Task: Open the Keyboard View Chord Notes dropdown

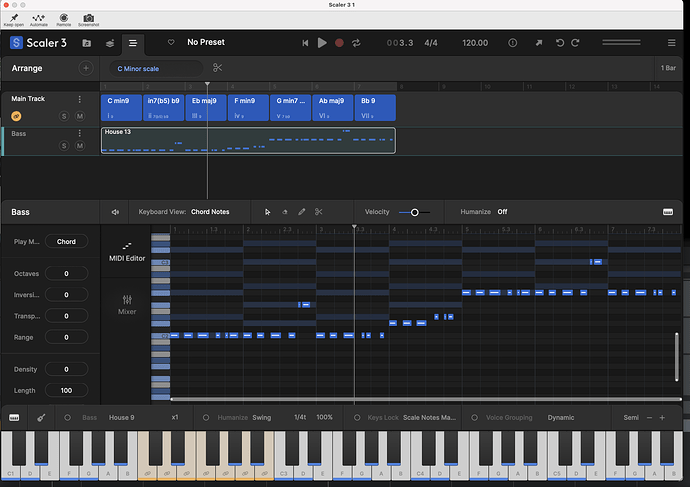Action: click(x=210, y=212)
